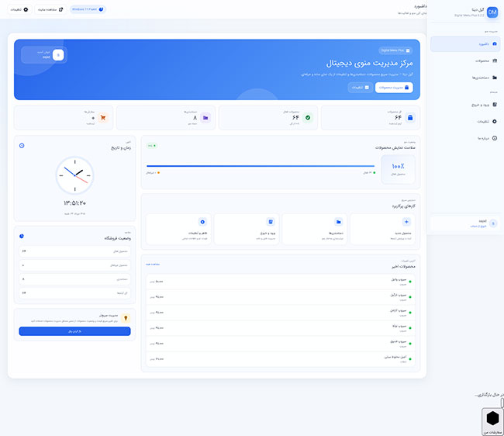The width and height of the screenshot is (504, 436).
Task: Click the folder icon on quick-action دسته‌بندی‌ها card
Action: [339, 222]
